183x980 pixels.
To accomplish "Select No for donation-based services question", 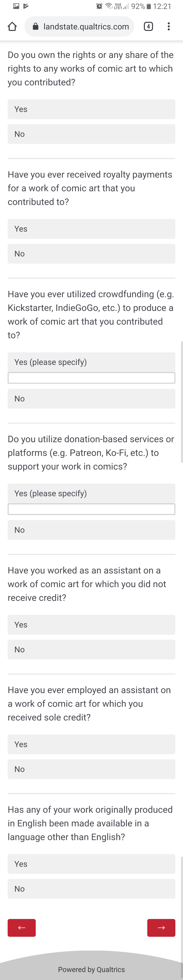I will (91, 530).
